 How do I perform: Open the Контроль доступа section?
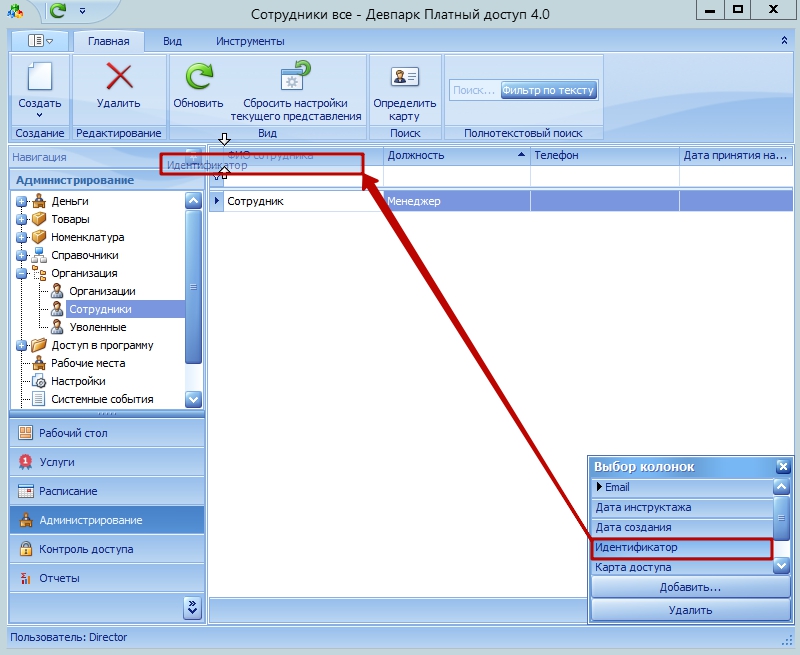[x=86, y=549]
